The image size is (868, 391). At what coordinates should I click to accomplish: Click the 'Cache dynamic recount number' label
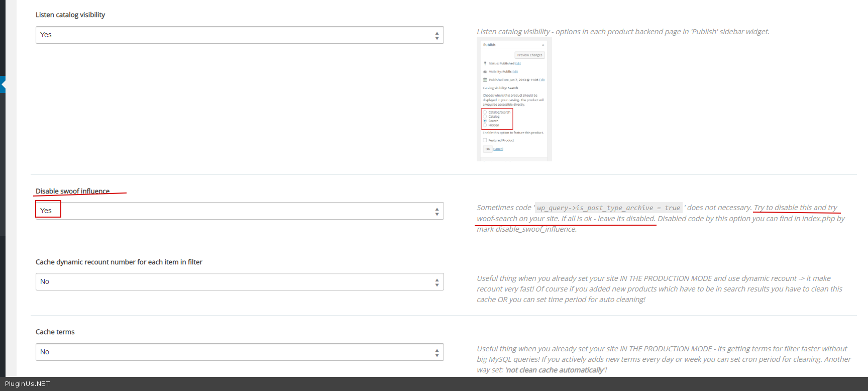tap(119, 262)
